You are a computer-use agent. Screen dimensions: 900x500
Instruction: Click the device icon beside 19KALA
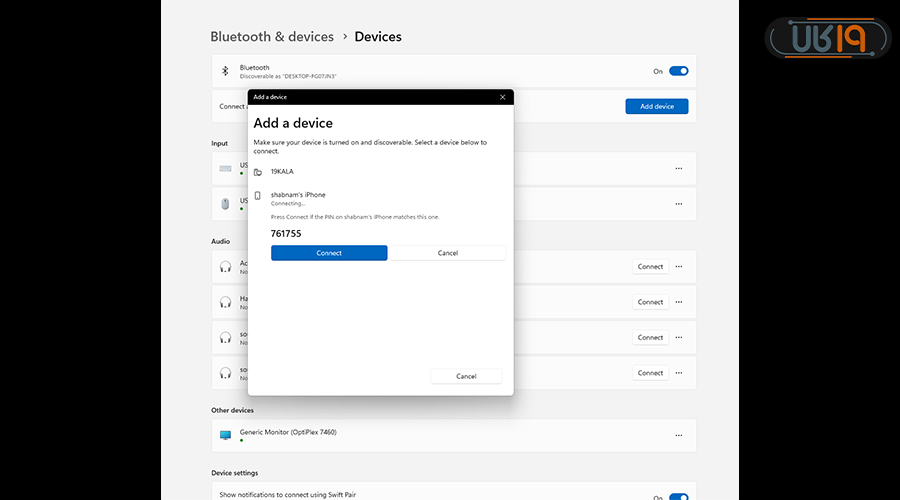coord(258,172)
